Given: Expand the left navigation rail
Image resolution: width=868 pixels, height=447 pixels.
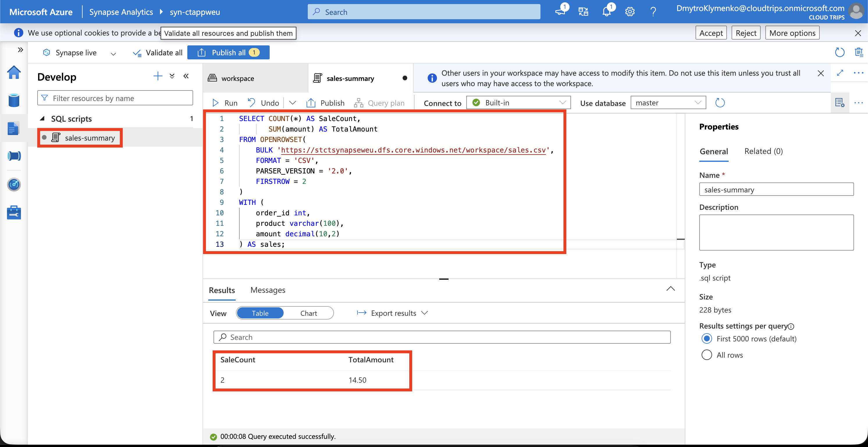Looking at the screenshot, I should coord(20,50).
